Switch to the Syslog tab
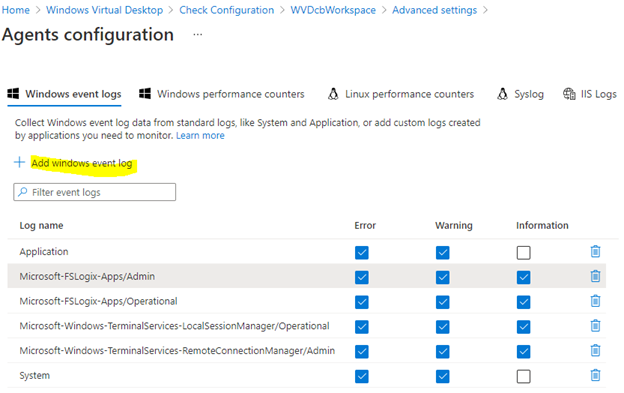Image resolution: width=624 pixels, height=393 pixels. [x=520, y=94]
